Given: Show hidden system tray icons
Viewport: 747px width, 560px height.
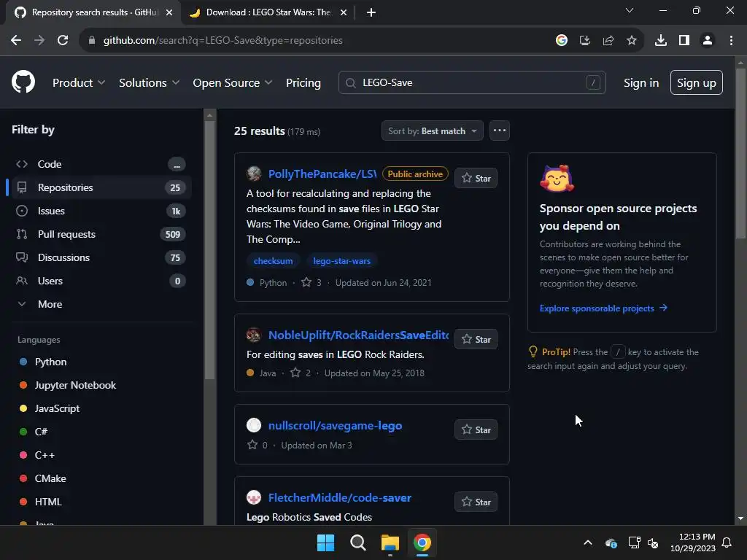Looking at the screenshot, I should (588, 542).
